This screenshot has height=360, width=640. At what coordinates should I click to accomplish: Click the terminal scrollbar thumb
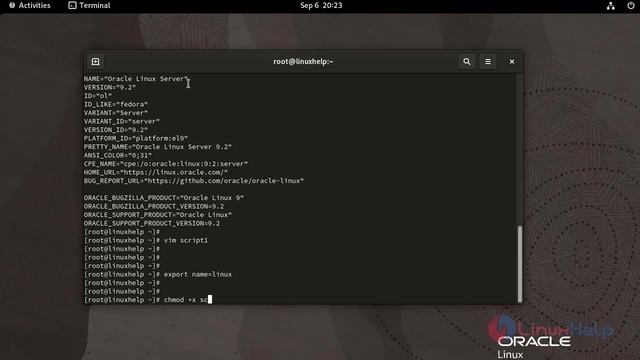520,264
